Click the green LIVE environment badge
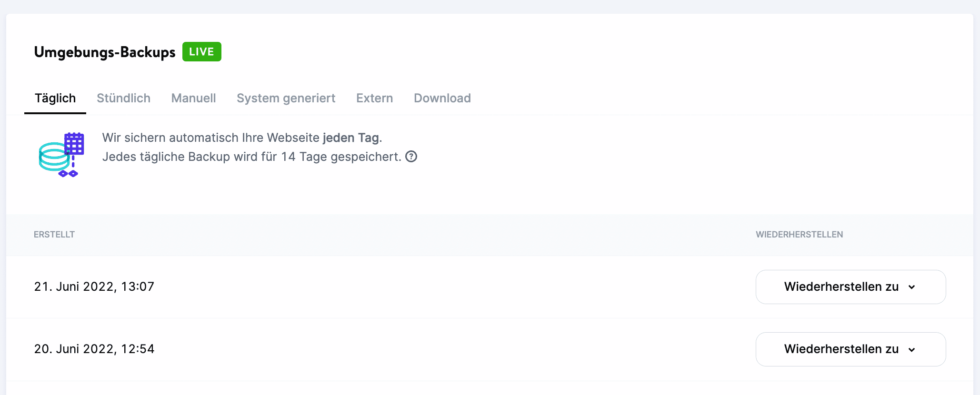 (201, 51)
